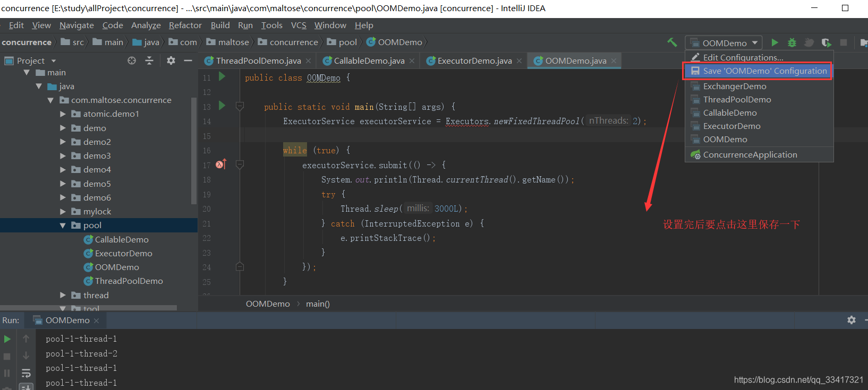
Task: Toggle fold marker at line 13
Action: [x=240, y=106]
